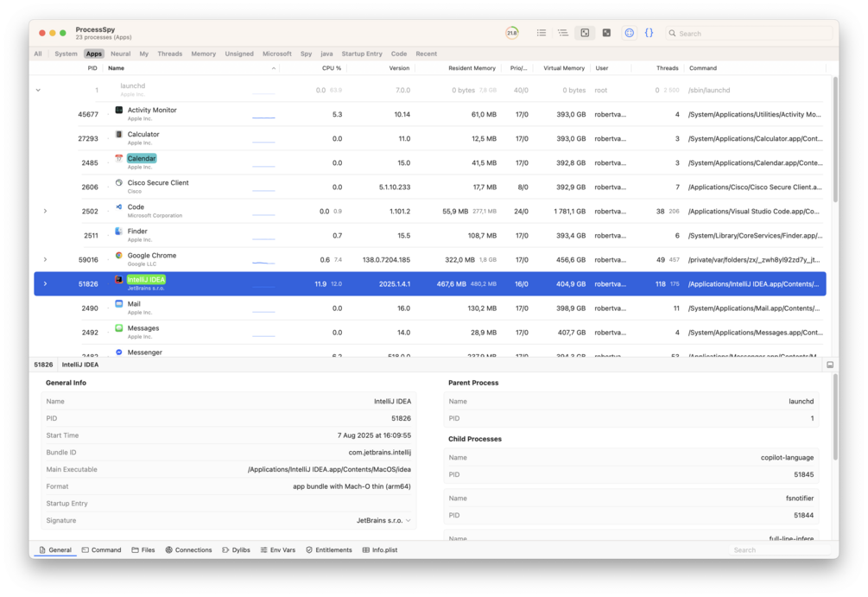This screenshot has width=868, height=597.
Task: Sort by the Resident Memory column header
Action: click(x=472, y=68)
